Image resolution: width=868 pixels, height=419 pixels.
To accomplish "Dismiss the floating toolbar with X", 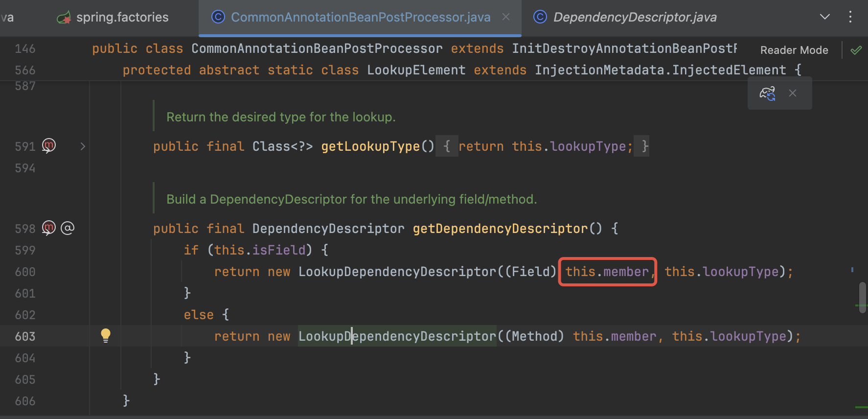I will pos(793,93).
